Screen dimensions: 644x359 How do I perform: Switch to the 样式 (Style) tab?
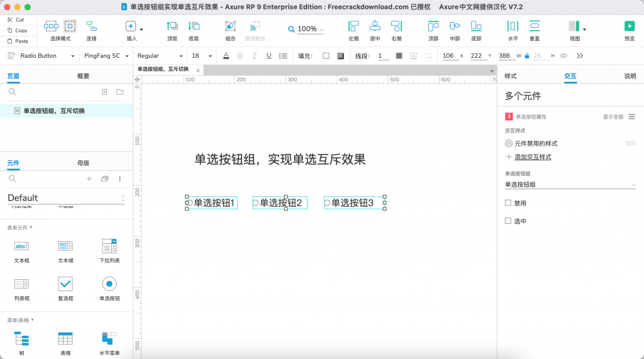coord(510,76)
